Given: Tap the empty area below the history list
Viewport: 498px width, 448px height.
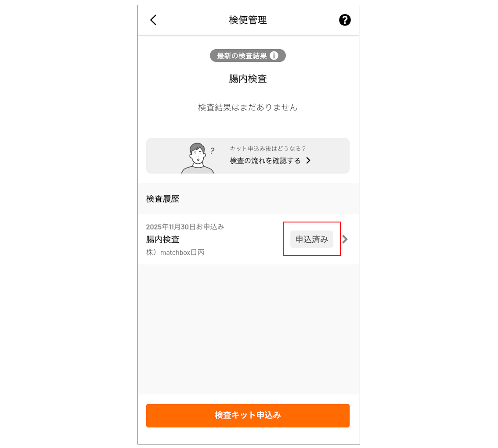Looking at the screenshot, I should (x=249, y=329).
